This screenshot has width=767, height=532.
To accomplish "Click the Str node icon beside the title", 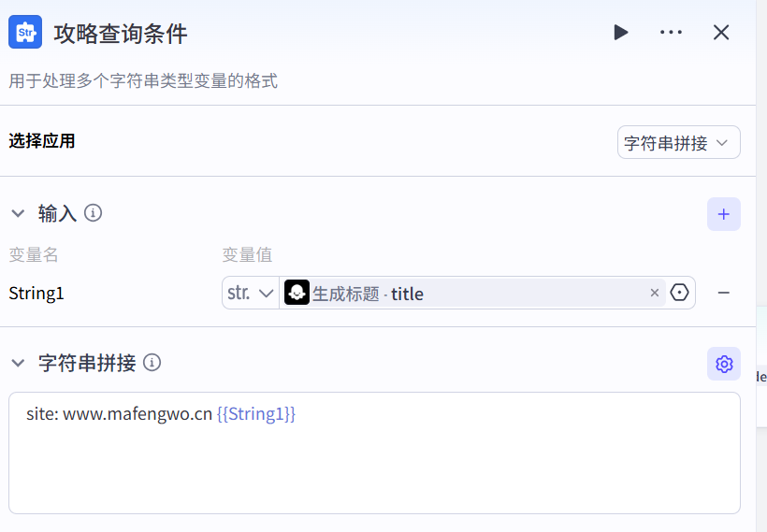I will [25, 33].
